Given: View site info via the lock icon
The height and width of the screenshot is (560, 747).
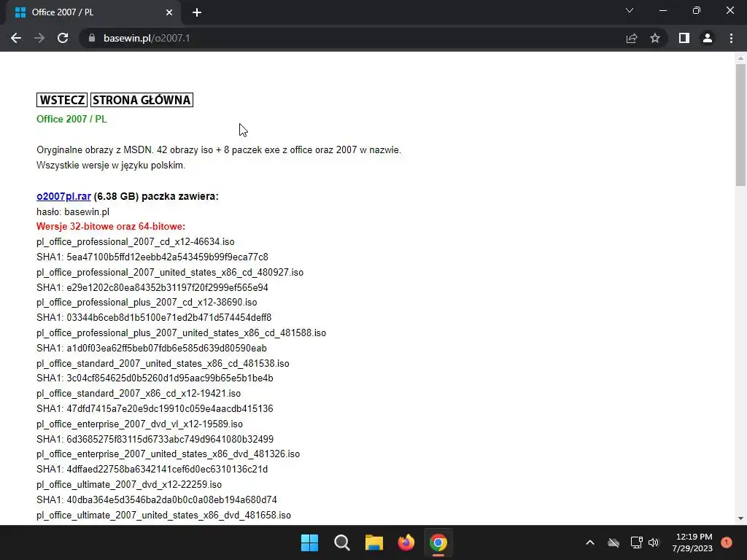Looking at the screenshot, I should (x=92, y=38).
